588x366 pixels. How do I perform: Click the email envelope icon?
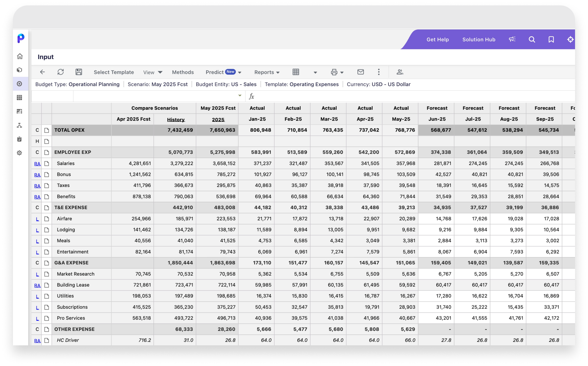[360, 72]
